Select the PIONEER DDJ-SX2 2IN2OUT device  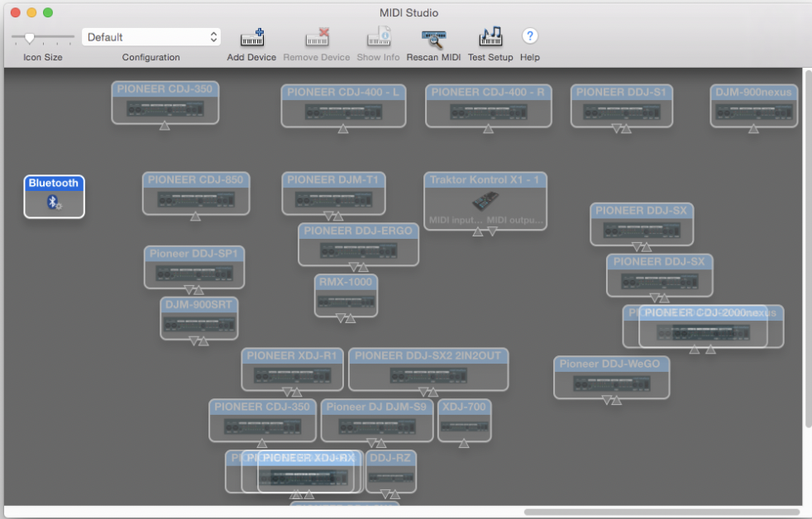pos(428,369)
